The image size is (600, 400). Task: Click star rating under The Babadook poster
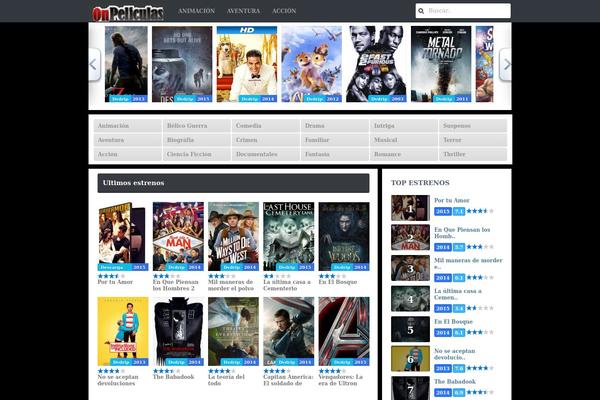(166, 371)
